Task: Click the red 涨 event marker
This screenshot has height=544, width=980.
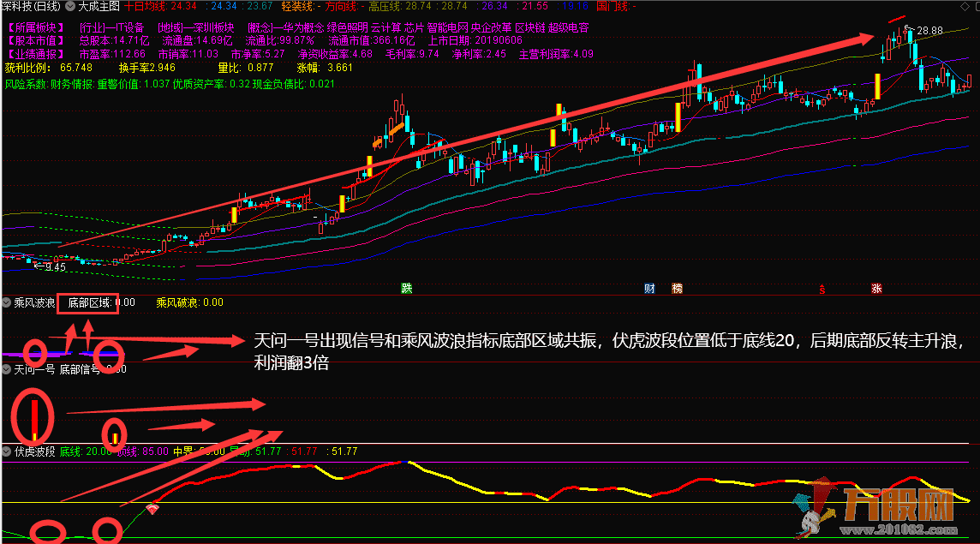Action: (877, 288)
